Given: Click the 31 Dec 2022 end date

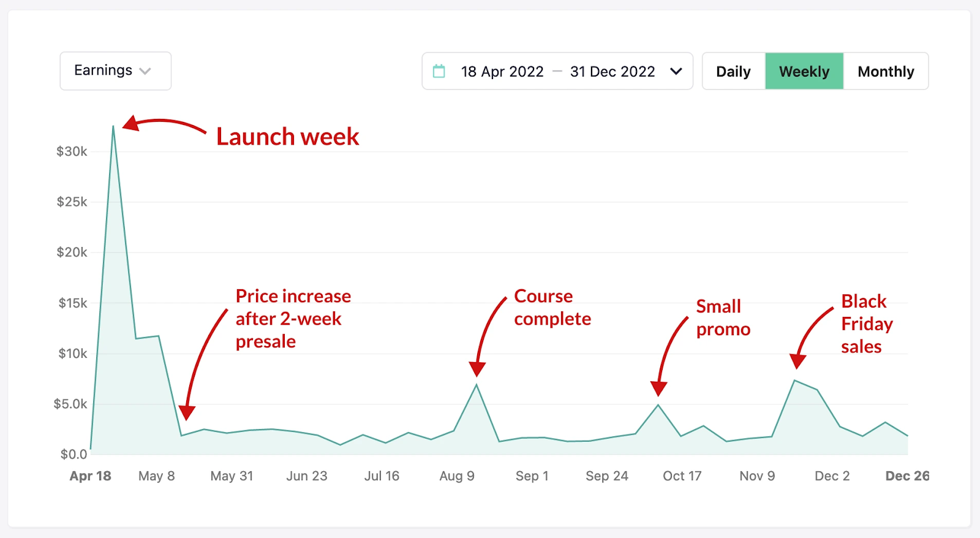Looking at the screenshot, I should (x=612, y=71).
